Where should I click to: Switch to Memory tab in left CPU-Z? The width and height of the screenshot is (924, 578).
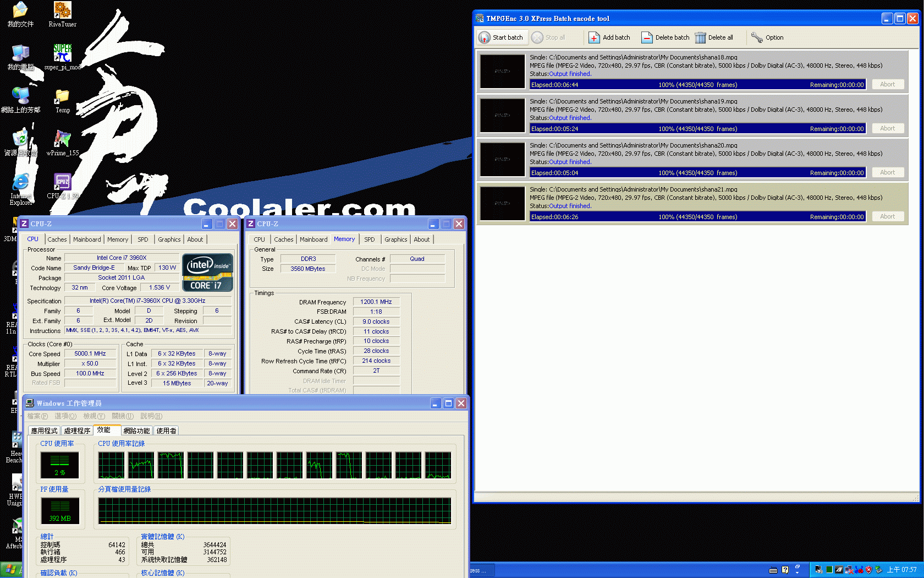pyautogui.click(x=118, y=239)
